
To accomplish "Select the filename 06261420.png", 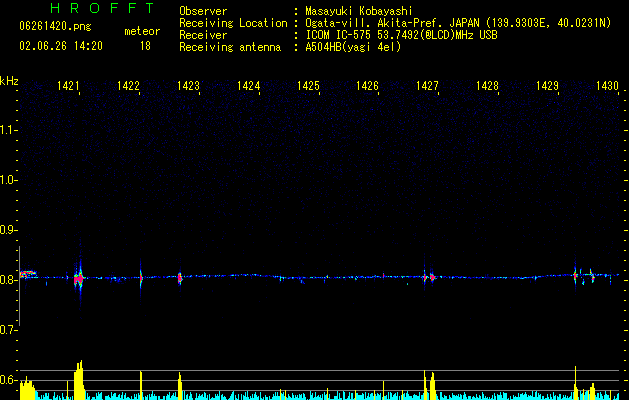I will (55, 27).
